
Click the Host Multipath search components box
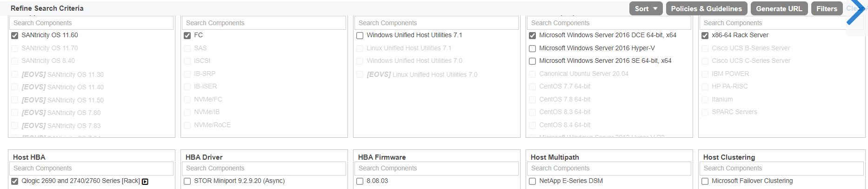coord(609,168)
